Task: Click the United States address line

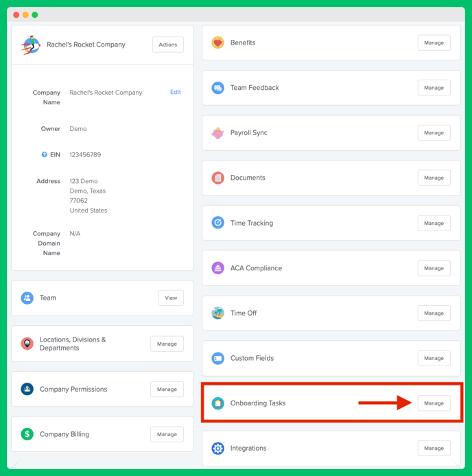Action: click(88, 211)
